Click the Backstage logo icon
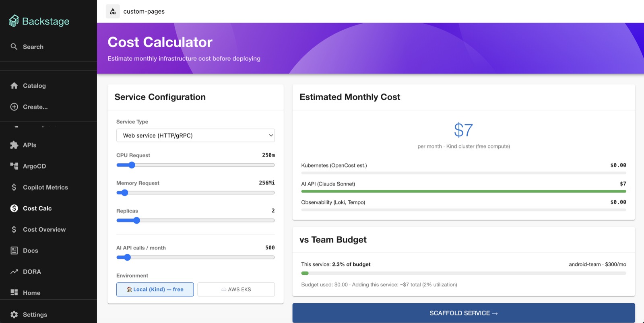 coord(14,21)
